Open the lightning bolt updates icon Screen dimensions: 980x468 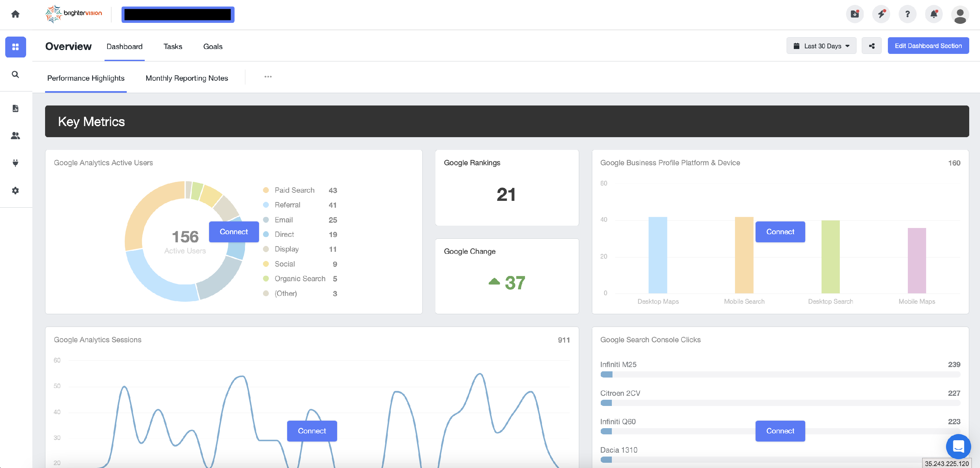coord(881,14)
